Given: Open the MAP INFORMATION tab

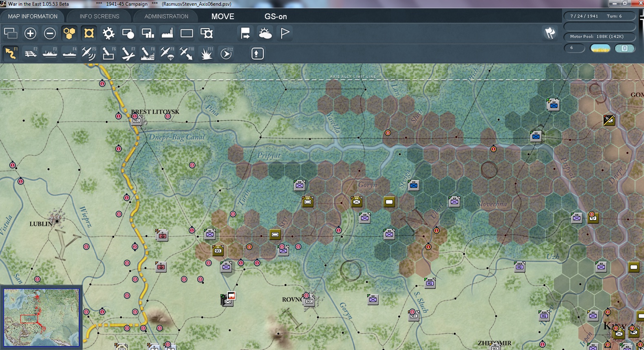Looking at the screenshot, I should pyautogui.click(x=33, y=16).
